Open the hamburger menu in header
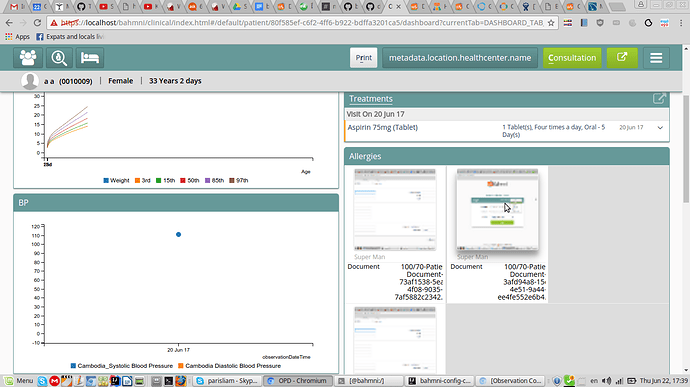 coord(656,58)
